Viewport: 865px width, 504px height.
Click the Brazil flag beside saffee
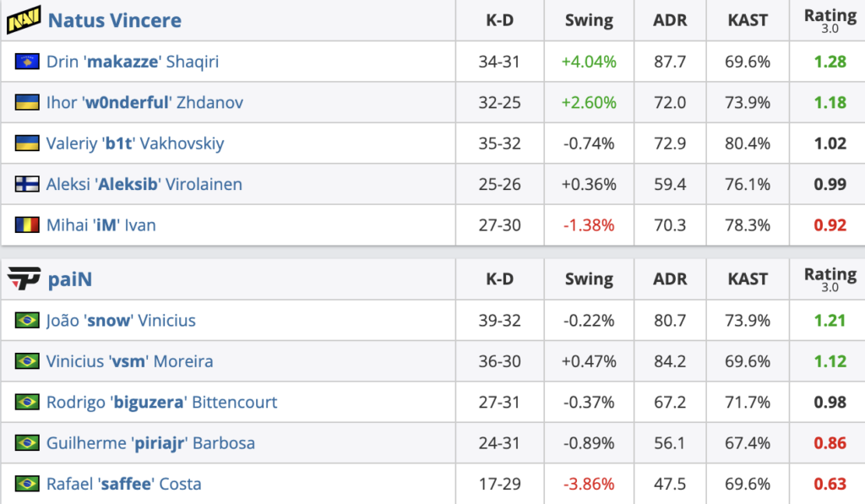[x=27, y=484]
